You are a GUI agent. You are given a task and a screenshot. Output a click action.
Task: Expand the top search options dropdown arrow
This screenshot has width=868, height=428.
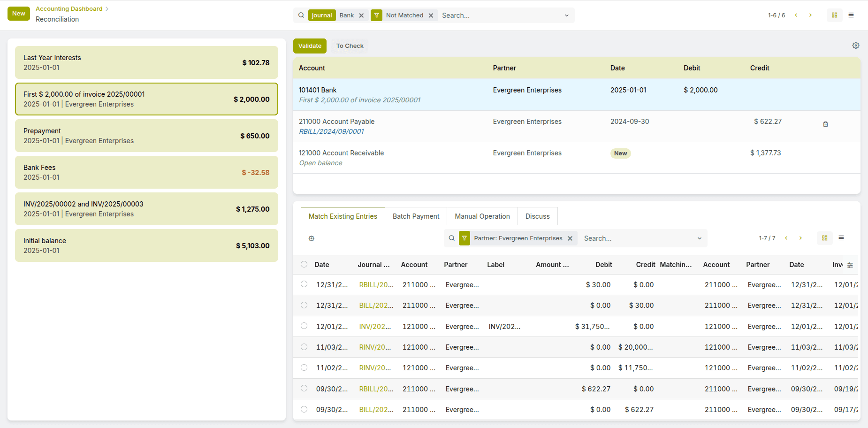(x=566, y=15)
